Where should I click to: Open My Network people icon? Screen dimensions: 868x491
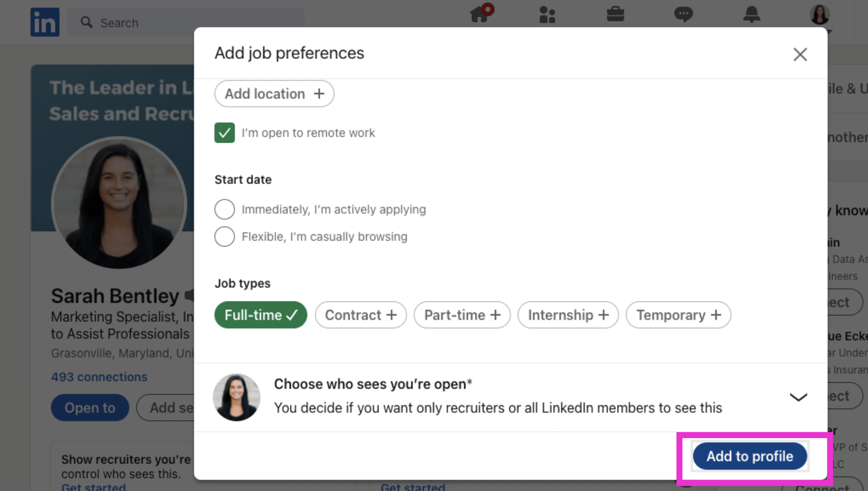pos(547,14)
